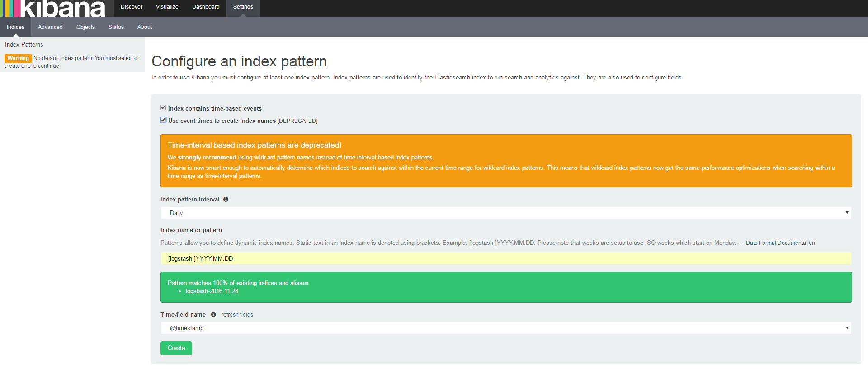The width and height of the screenshot is (868, 378).
Task: Open the About sub-tab
Action: click(x=145, y=27)
